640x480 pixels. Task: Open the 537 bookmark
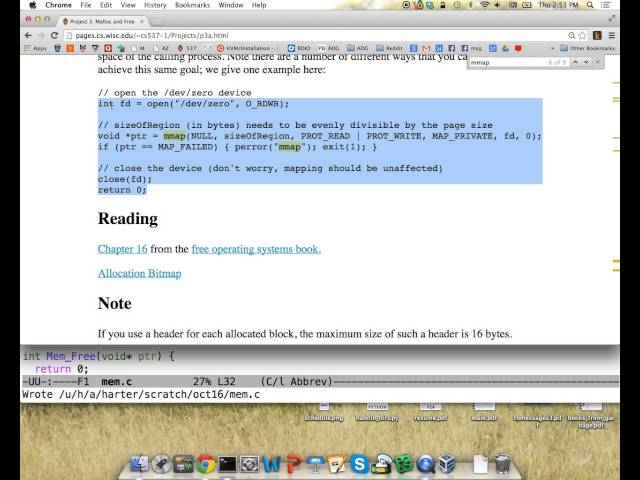[187, 48]
